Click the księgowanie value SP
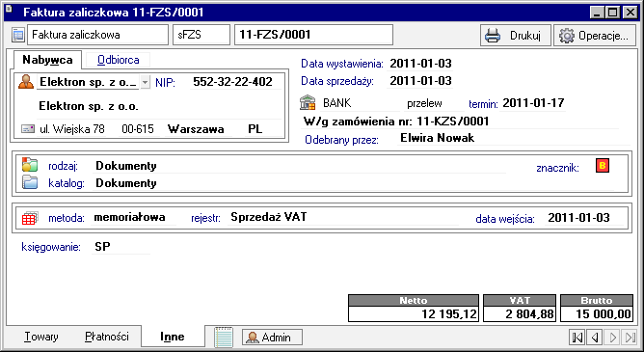 (x=102, y=247)
